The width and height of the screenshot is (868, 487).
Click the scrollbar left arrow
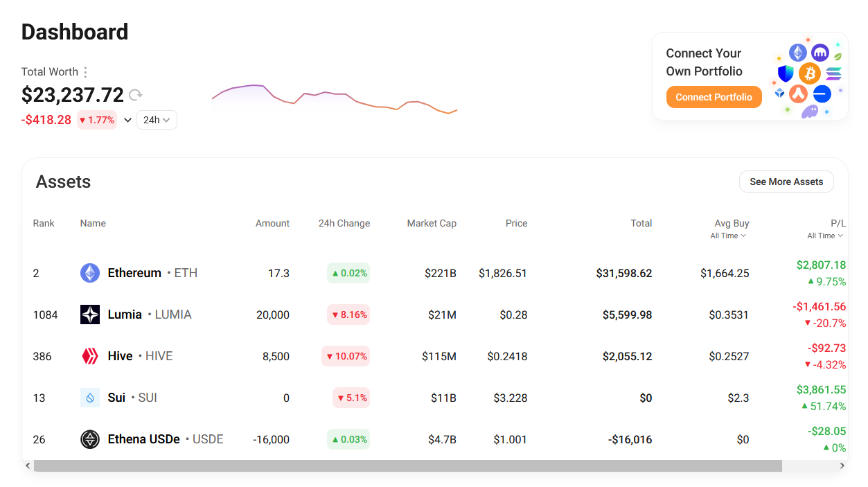pos(28,466)
